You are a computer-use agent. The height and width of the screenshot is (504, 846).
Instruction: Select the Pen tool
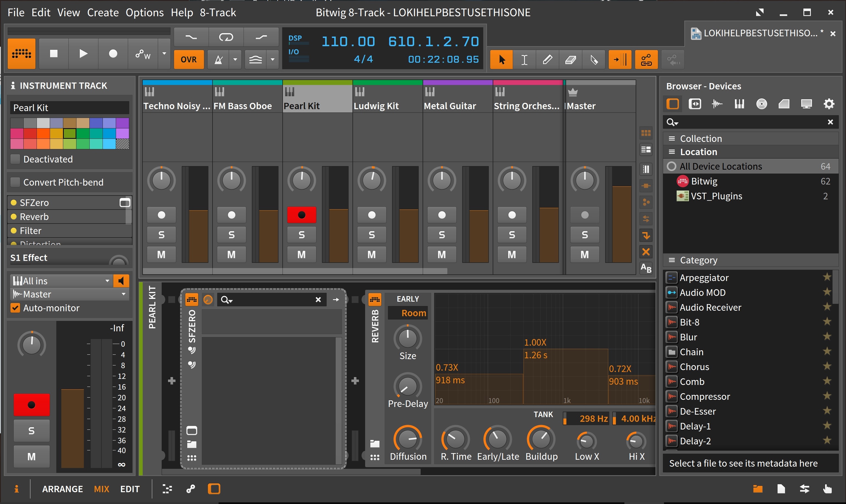point(547,60)
